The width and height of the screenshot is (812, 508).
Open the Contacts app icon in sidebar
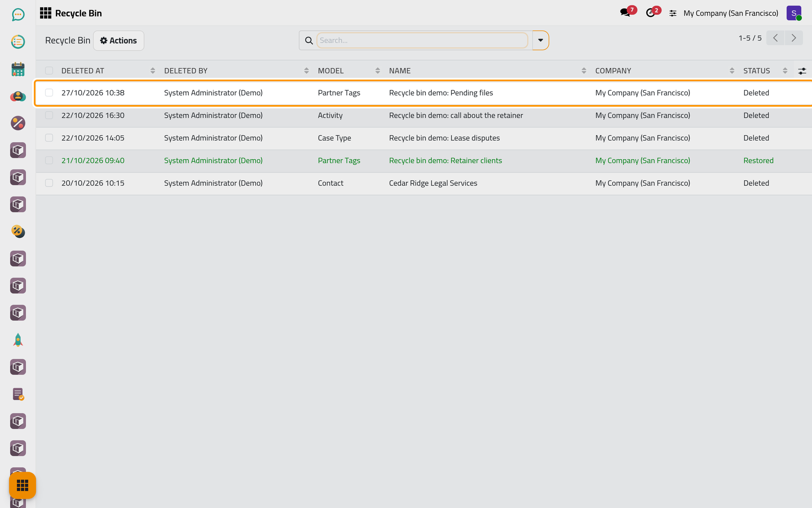[18, 96]
